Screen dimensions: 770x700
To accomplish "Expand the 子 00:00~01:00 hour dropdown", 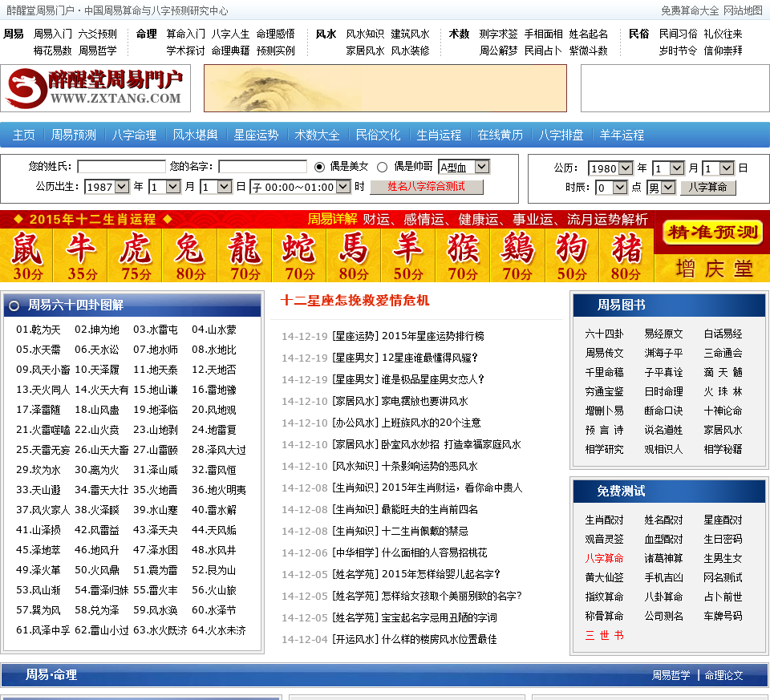I will click(x=300, y=187).
